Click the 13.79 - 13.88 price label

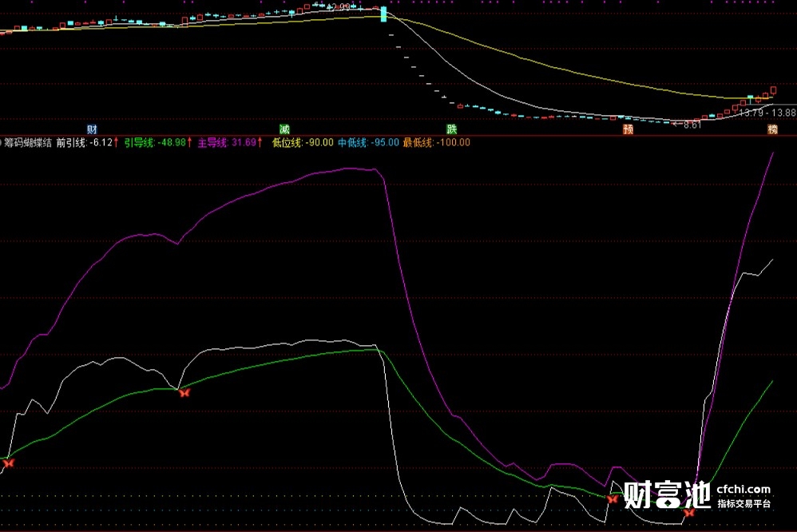[x=767, y=113]
